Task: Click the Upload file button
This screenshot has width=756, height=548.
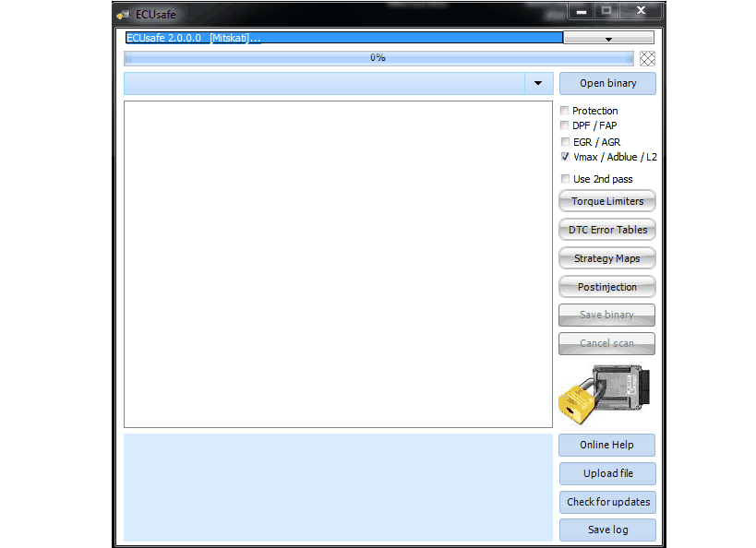Action: point(607,473)
